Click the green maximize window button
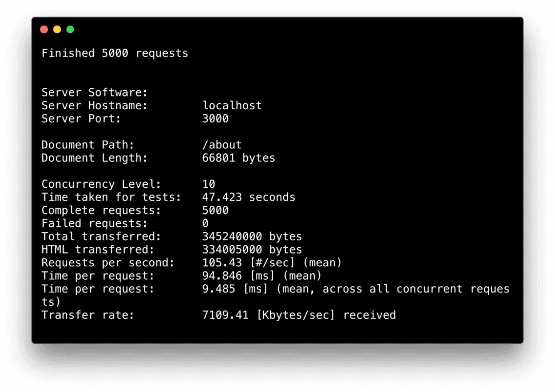Image resolution: width=555 pixels, height=392 pixels. click(x=70, y=29)
